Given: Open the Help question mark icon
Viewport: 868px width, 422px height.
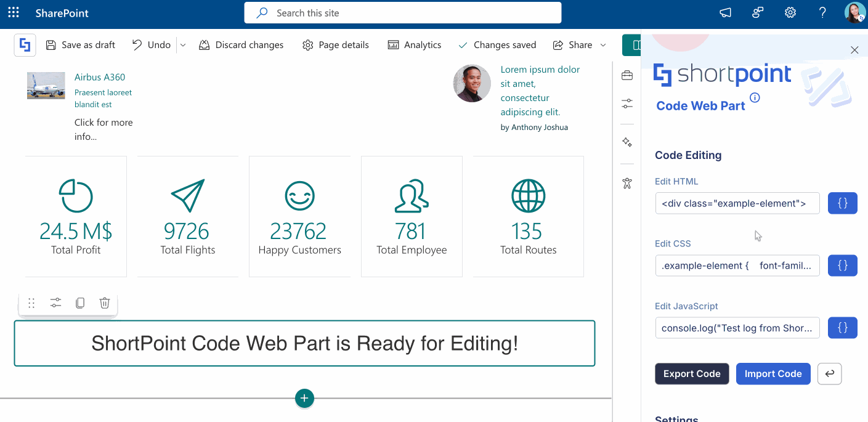Looking at the screenshot, I should [x=822, y=12].
